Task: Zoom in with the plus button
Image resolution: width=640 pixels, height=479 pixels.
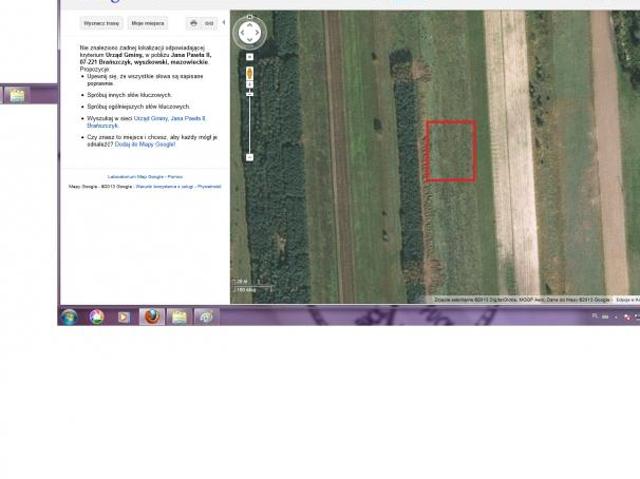Action: click(250, 84)
